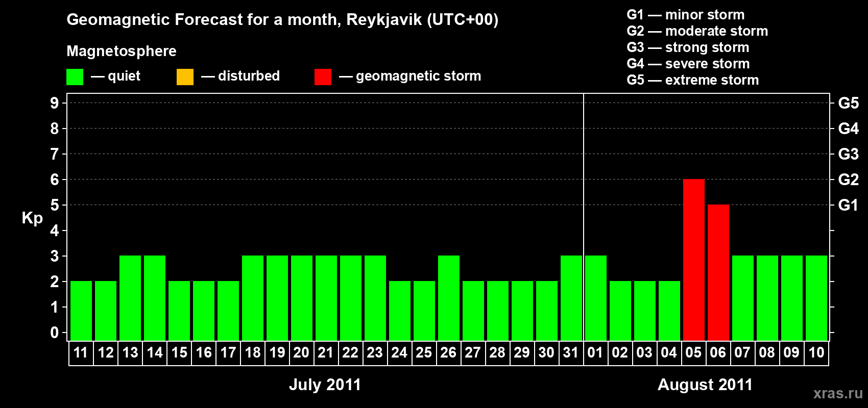Click the August 2011 month label
This screenshot has height=408, width=868.
[705, 385]
